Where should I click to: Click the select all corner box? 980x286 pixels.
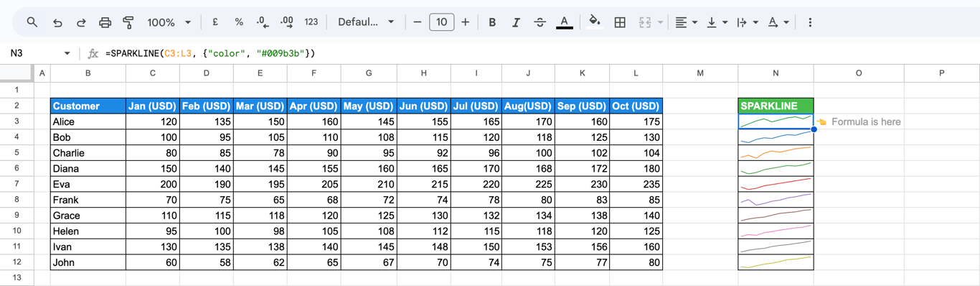17,73
